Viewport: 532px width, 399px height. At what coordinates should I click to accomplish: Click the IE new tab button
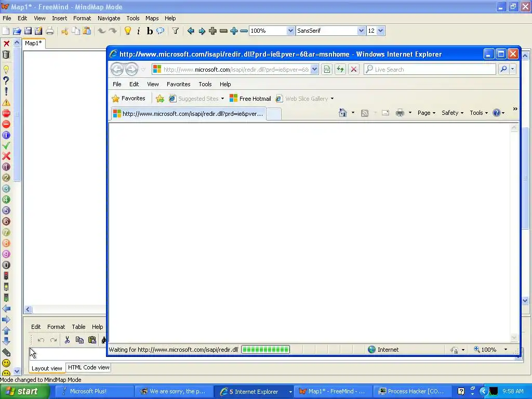[x=274, y=114]
